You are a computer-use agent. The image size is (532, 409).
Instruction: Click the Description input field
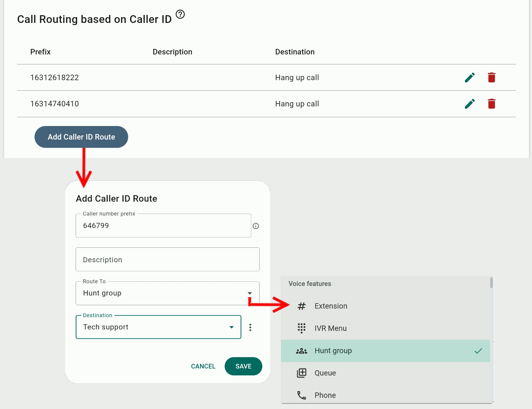tap(167, 259)
